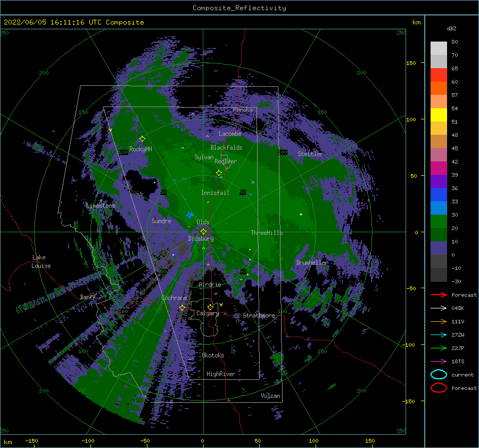Click the magenta 39-42 dBZ legend swatch
479x448 pixels.
click(439, 168)
